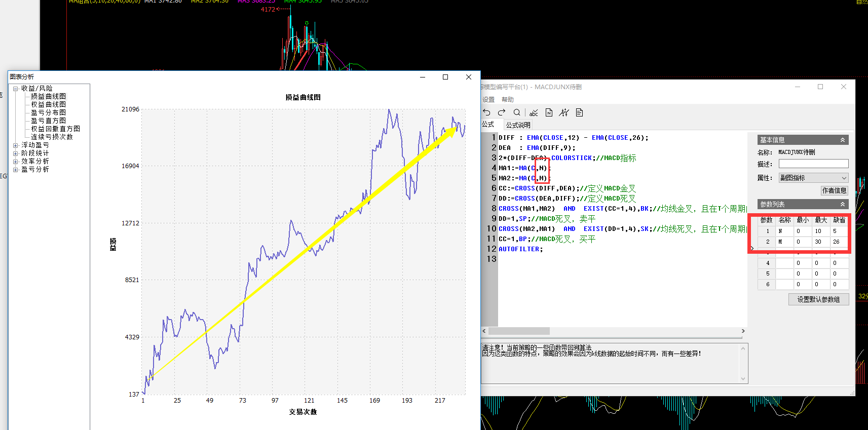Click the 描述 text input field
Image resolution: width=868 pixels, height=430 pixels.
coord(813,164)
